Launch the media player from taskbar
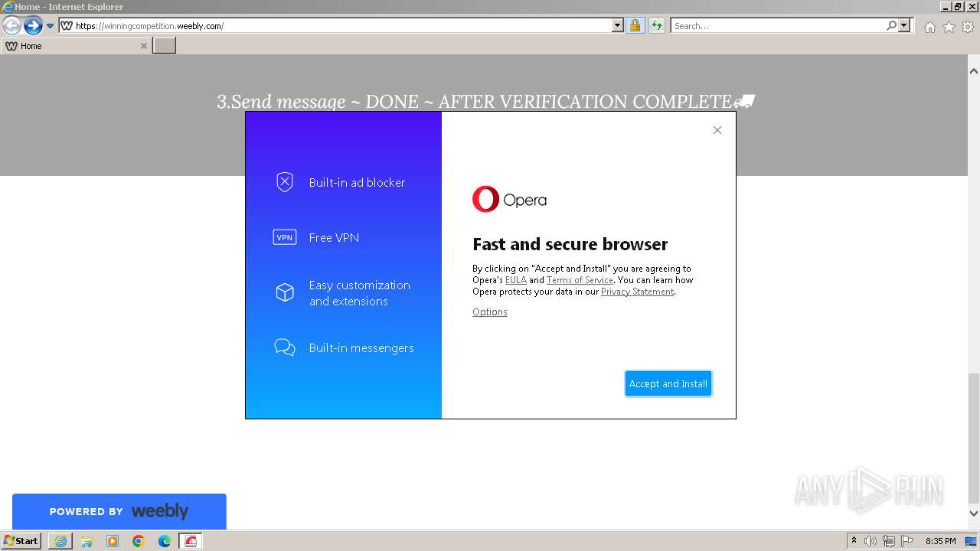The image size is (980, 551). (113, 541)
